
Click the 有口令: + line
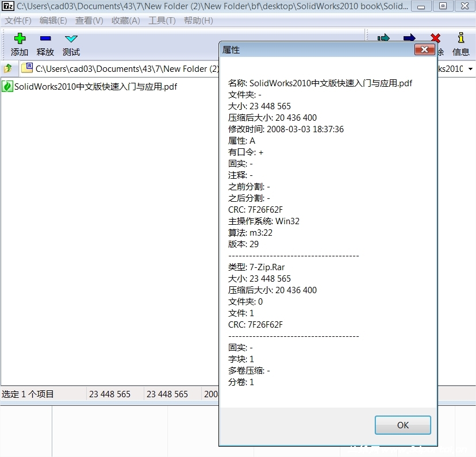245,152
